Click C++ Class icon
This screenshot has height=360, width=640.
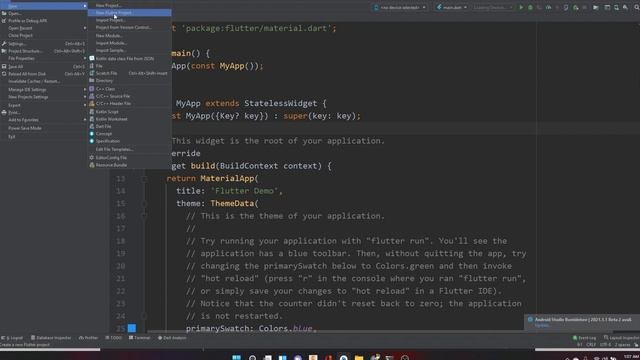tap(92, 89)
